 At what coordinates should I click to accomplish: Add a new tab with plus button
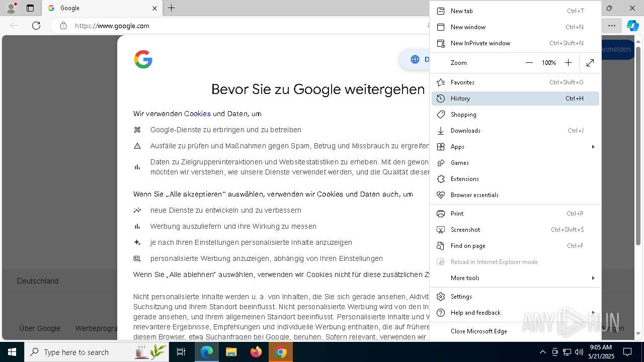(x=171, y=8)
